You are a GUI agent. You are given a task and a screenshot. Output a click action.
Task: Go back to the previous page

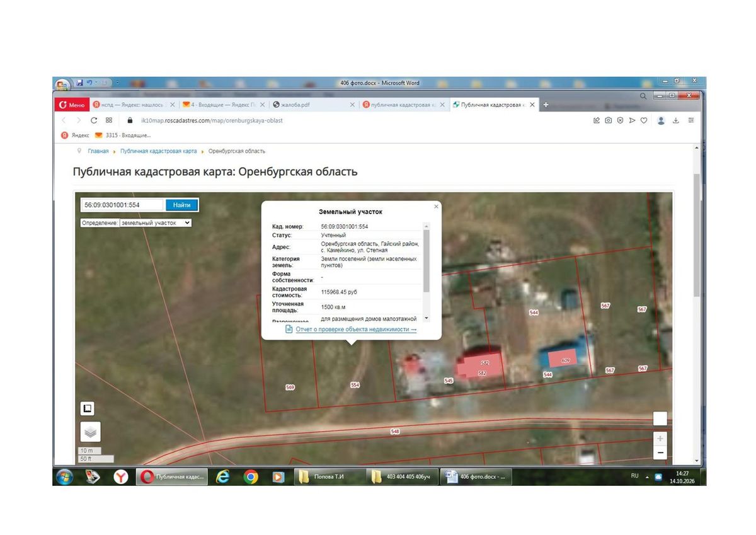coord(63,120)
